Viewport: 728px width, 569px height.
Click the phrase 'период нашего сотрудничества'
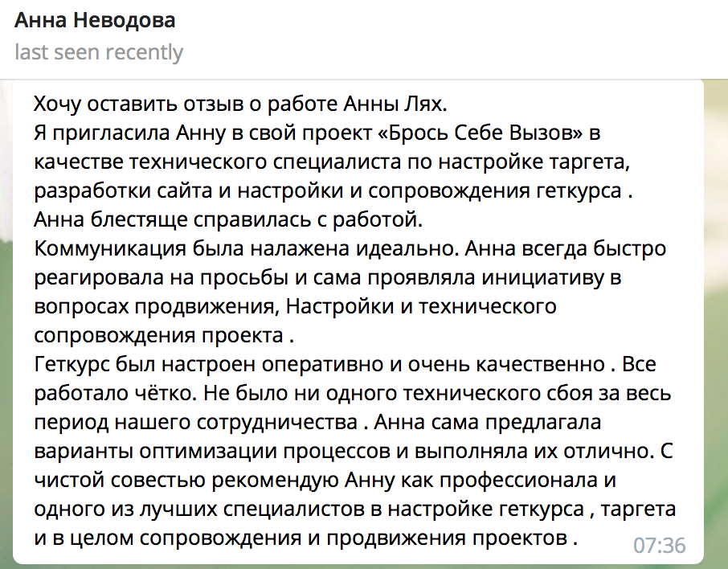point(195,423)
